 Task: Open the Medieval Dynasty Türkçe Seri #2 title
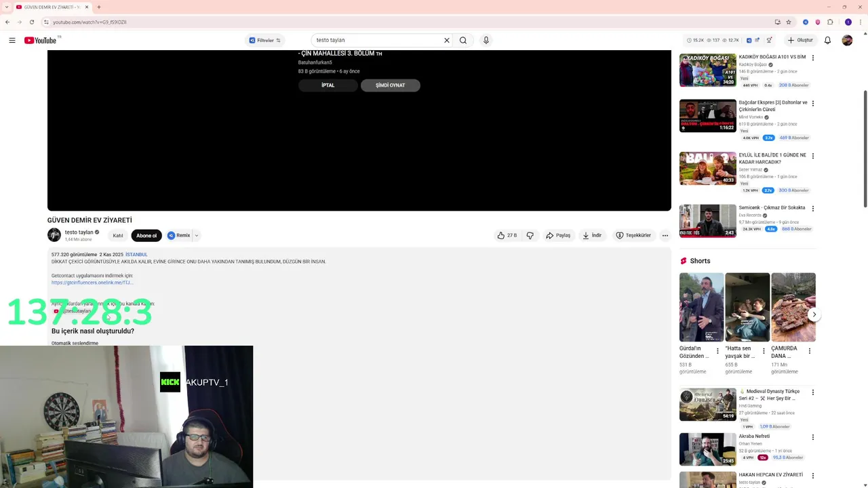pyautogui.click(x=770, y=394)
